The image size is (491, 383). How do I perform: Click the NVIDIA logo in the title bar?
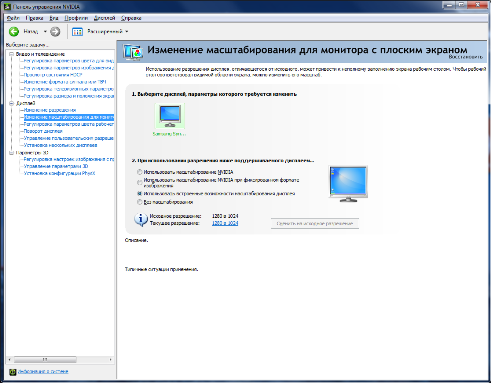point(7,7)
